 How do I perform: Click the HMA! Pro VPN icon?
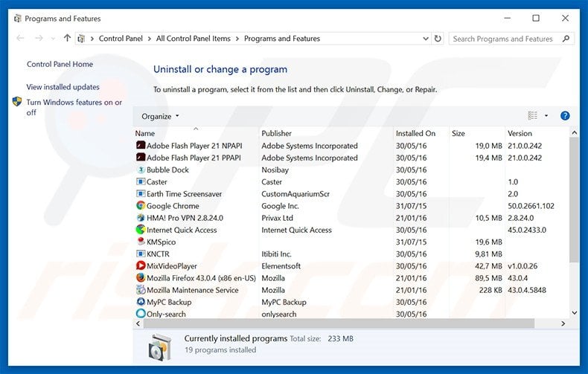[141, 218]
